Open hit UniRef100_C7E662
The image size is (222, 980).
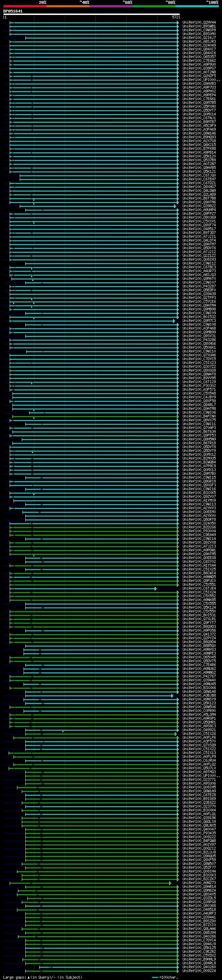199,60
